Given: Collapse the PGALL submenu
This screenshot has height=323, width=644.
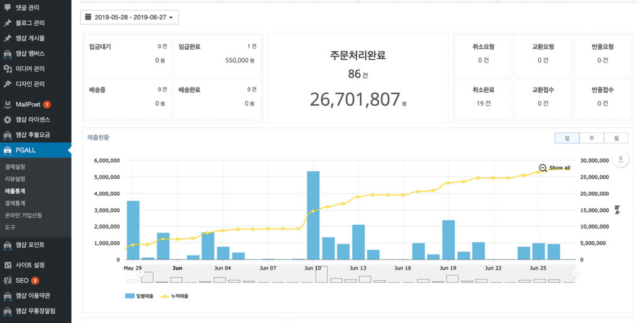Looking at the screenshot, I should pyautogui.click(x=36, y=150).
